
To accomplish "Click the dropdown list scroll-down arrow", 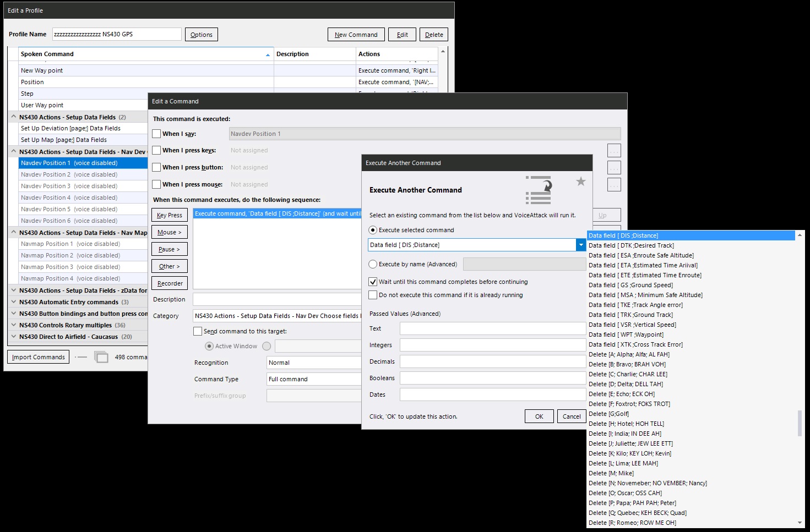I will pos(800,523).
